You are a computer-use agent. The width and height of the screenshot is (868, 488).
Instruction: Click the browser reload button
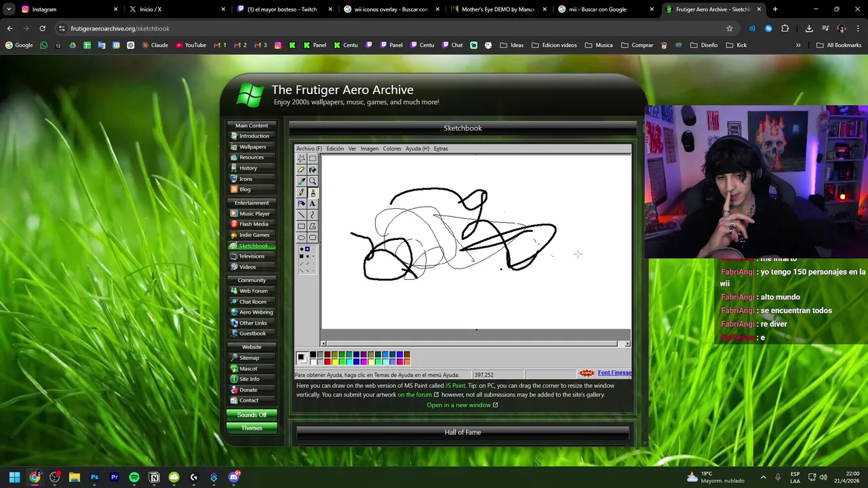(x=42, y=28)
